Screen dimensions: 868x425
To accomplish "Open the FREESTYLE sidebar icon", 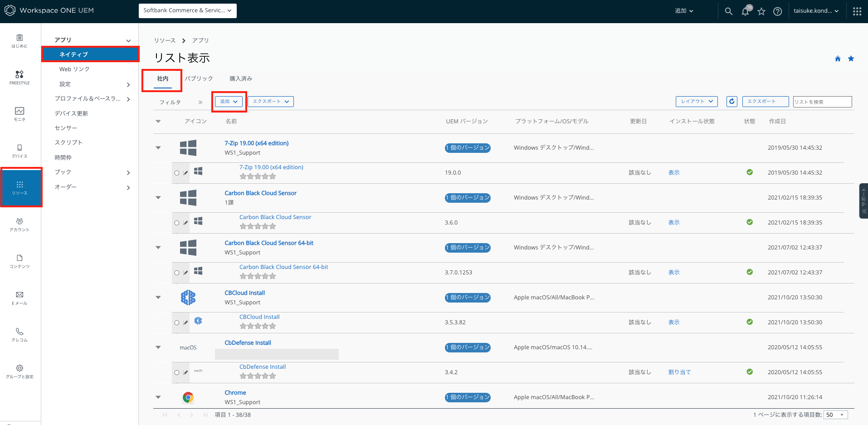I will (x=20, y=78).
